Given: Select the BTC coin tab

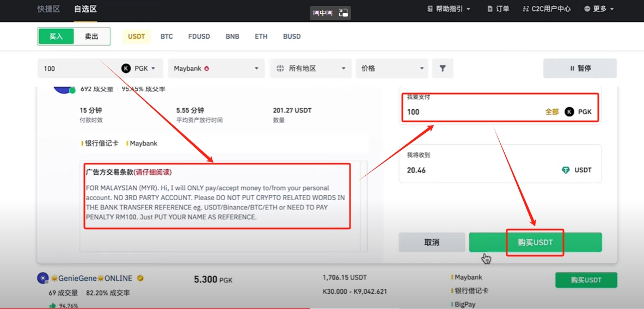Looking at the screenshot, I should point(167,36).
